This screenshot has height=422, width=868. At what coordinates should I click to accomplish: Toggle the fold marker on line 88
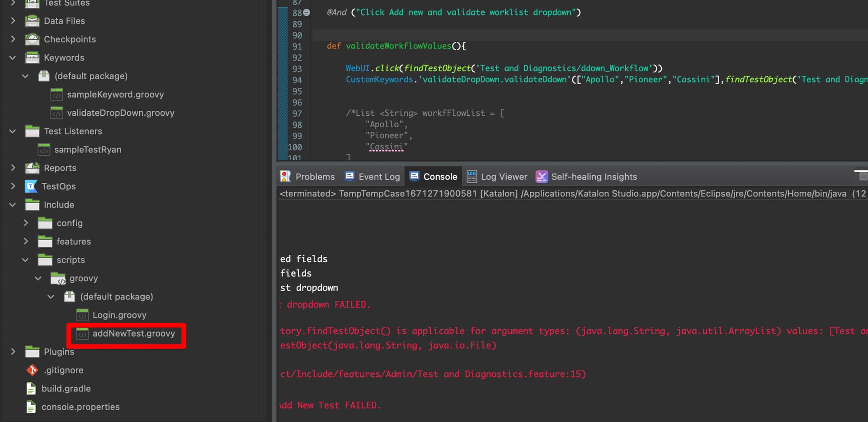tap(307, 13)
